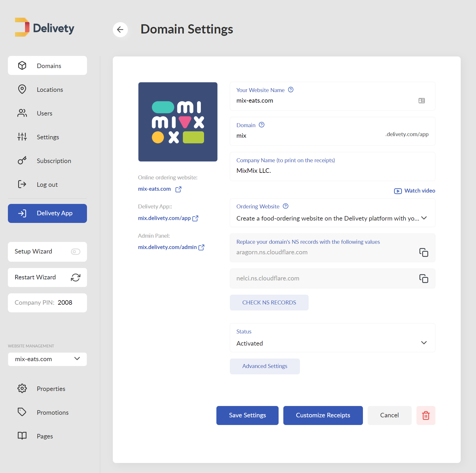The height and width of the screenshot is (473, 476).
Task: Open Properties in website management
Action: point(47,389)
